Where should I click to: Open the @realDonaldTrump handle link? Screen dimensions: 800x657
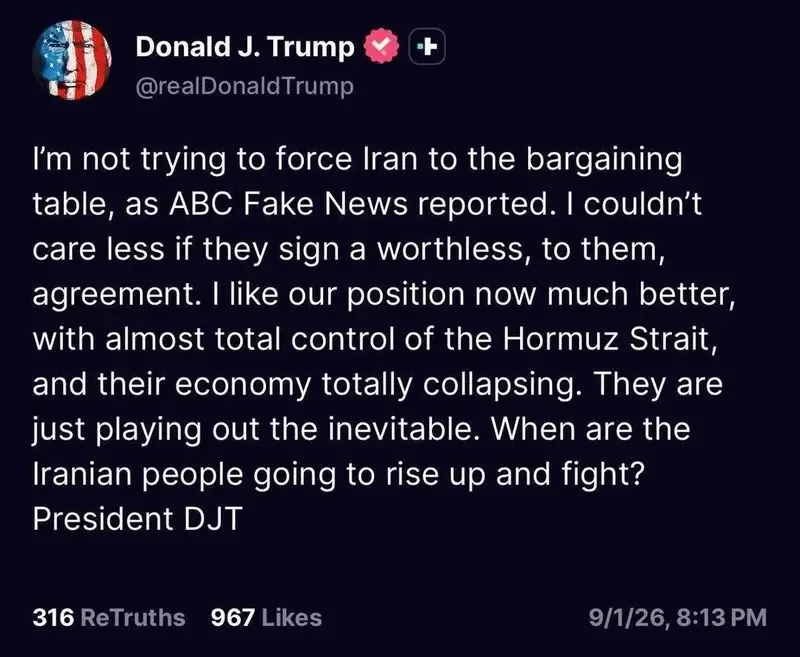[244, 86]
